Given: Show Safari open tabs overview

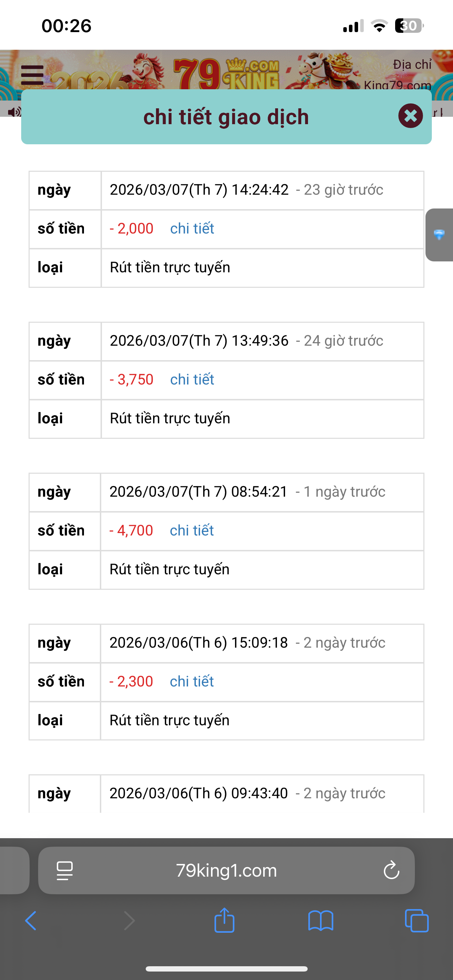Looking at the screenshot, I should pos(417,921).
